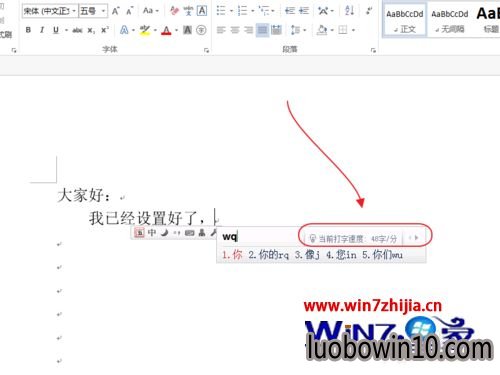
Task: Apply the 无间隔 style
Action: pyautogui.click(x=450, y=20)
